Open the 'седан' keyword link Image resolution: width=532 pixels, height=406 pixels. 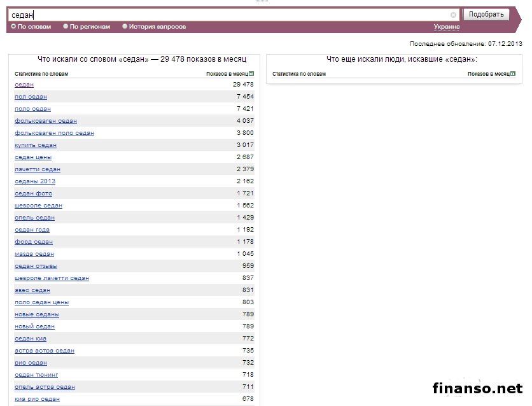[24, 85]
